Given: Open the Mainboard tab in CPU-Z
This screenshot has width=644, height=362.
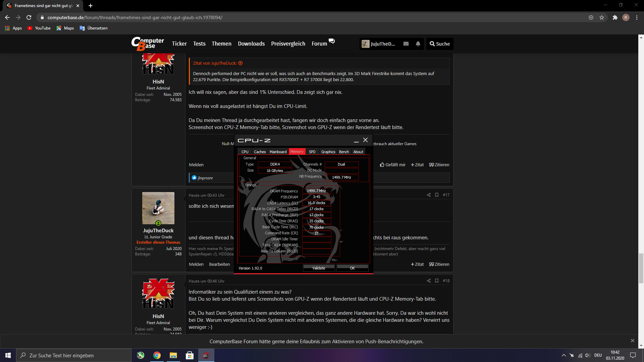Looking at the screenshot, I should pyautogui.click(x=278, y=152).
